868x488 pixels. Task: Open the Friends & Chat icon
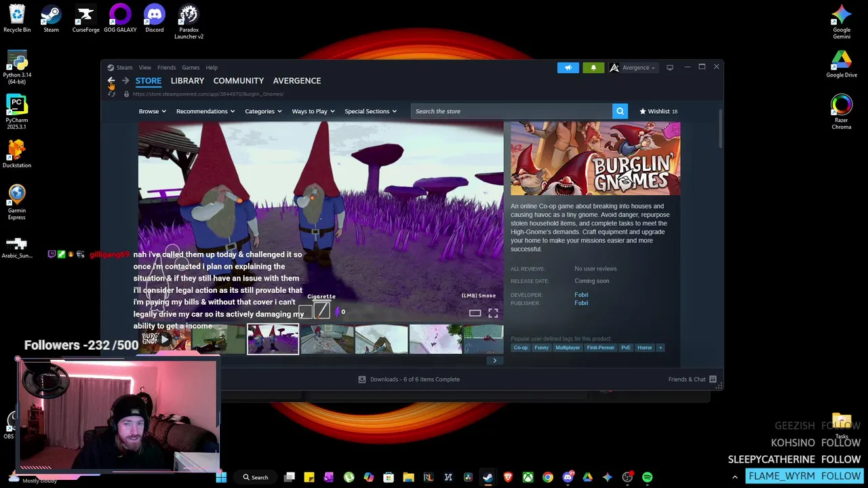[x=713, y=379]
